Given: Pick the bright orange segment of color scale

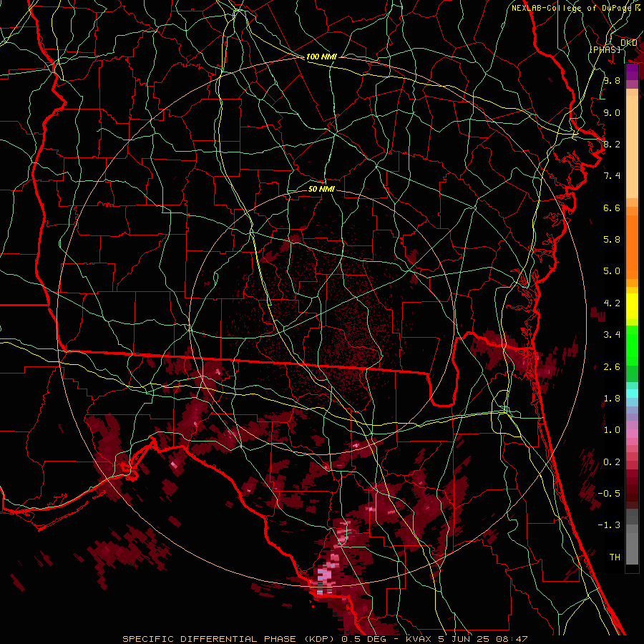Looking at the screenshot, I should click(632, 247).
